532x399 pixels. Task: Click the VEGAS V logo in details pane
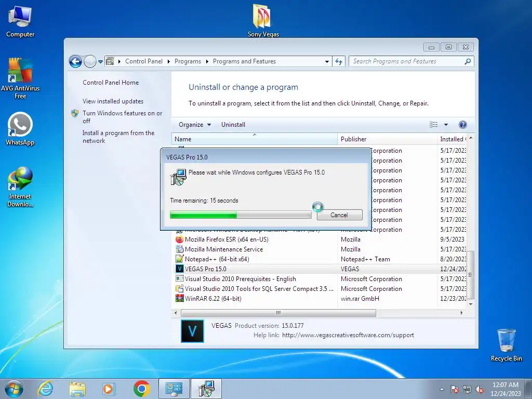(192, 331)
